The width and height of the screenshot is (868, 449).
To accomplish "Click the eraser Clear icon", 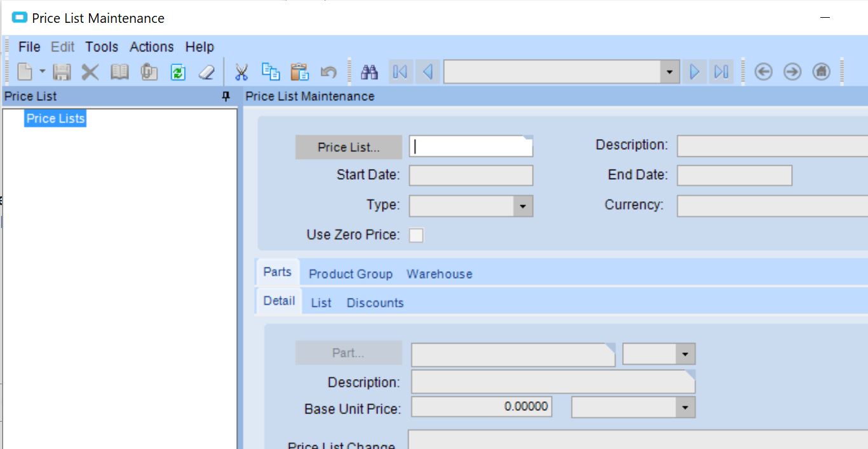I will tap(207, 72).
